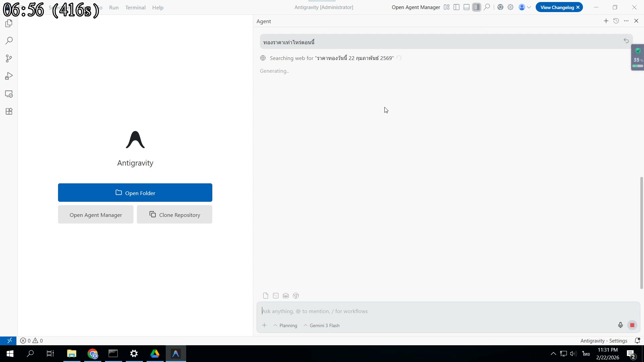Viewport: 644px width, 362px height.
Task: Expand the Planning mode dropdown
Action: coord(285,325)
